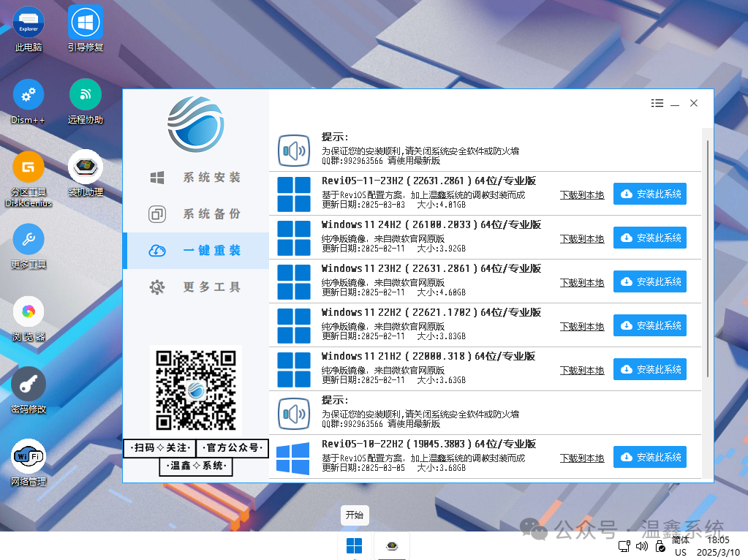Screen dimensions: 748x560
Task: Launch the DiskGenius partition tool
Action: tap(28, 167)
